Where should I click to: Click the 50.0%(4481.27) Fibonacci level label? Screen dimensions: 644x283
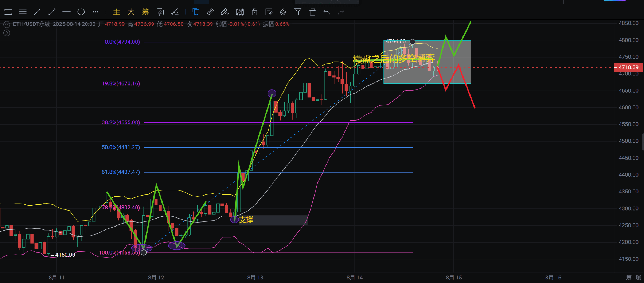[x=121, y=147]
